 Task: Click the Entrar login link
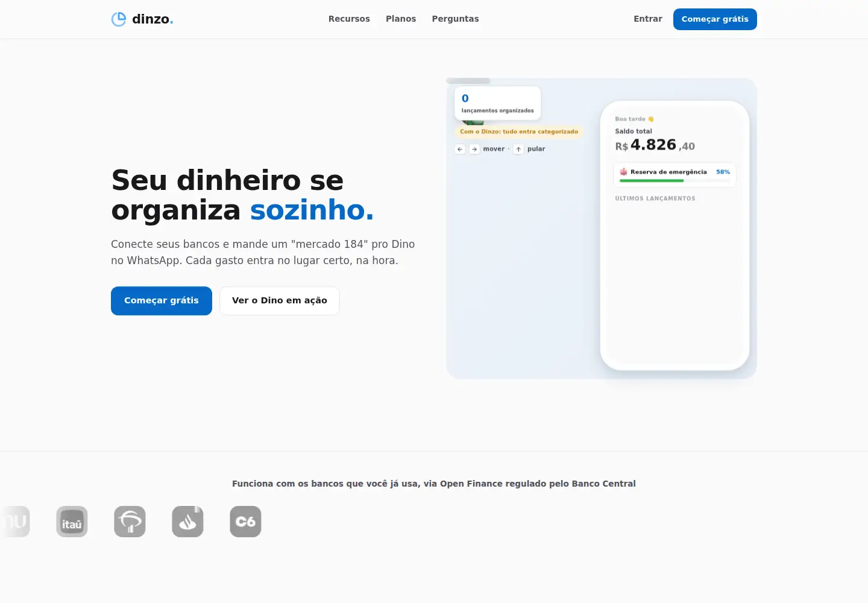tap(648, 19)
